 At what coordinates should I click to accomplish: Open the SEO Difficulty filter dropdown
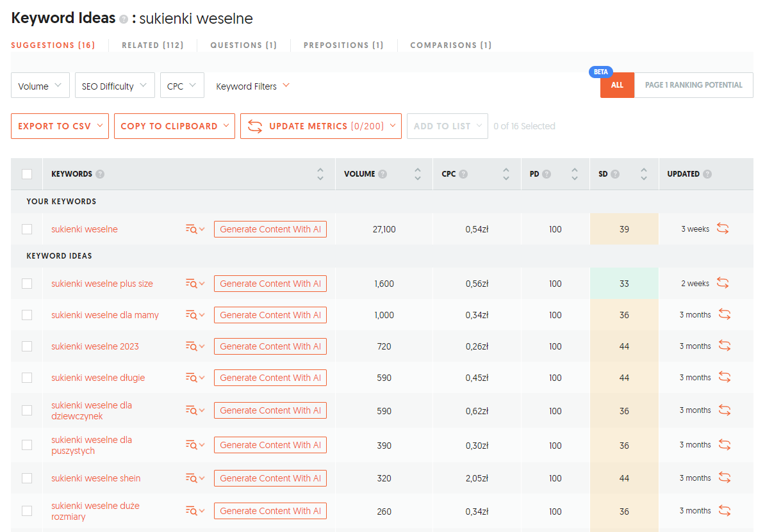tap(115, 85)
